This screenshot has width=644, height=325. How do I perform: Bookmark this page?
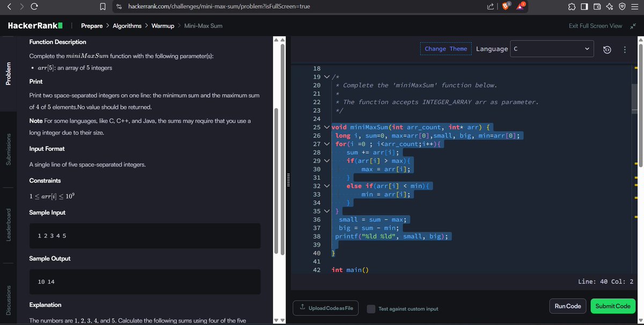click(103, 6)
